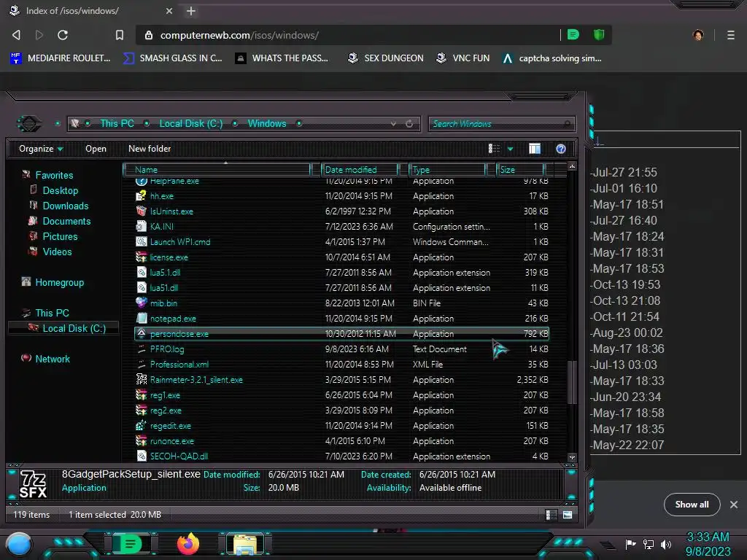The width and height of the screenshot is (747, 560).
Task: Open MEDIAFIRE ROULET... bookmark
Action: tap(61, 58)
